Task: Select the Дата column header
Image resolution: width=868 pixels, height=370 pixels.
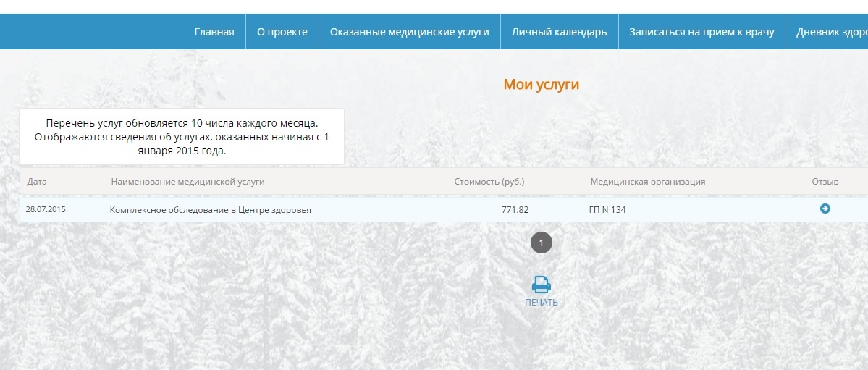Action: [x=36, y=182]
